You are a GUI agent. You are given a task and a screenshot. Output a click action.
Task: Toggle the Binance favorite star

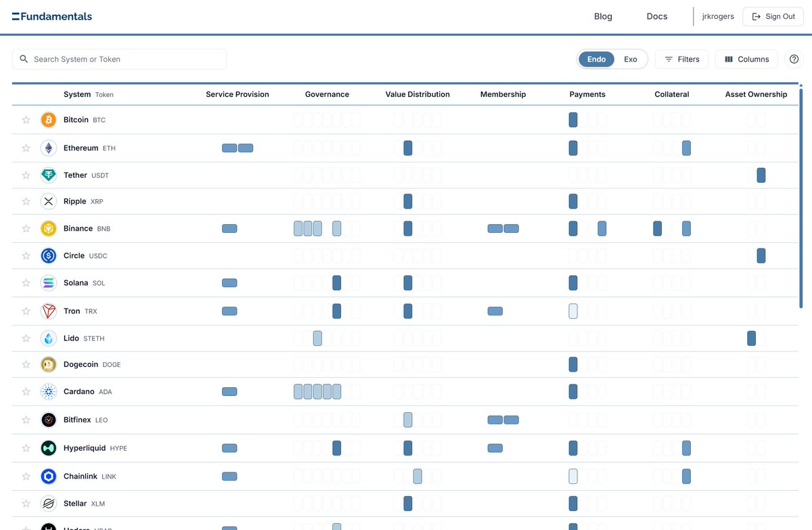[x=26, y=229]
